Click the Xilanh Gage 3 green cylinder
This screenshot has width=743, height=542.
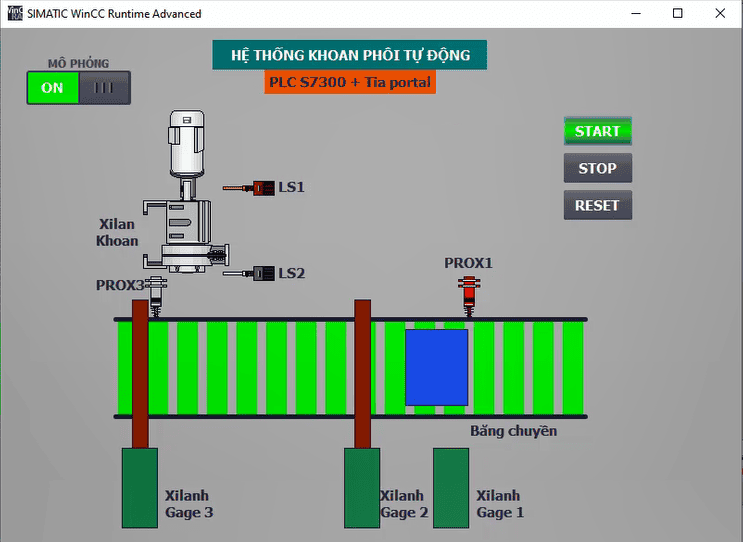(x=140, y=488)
